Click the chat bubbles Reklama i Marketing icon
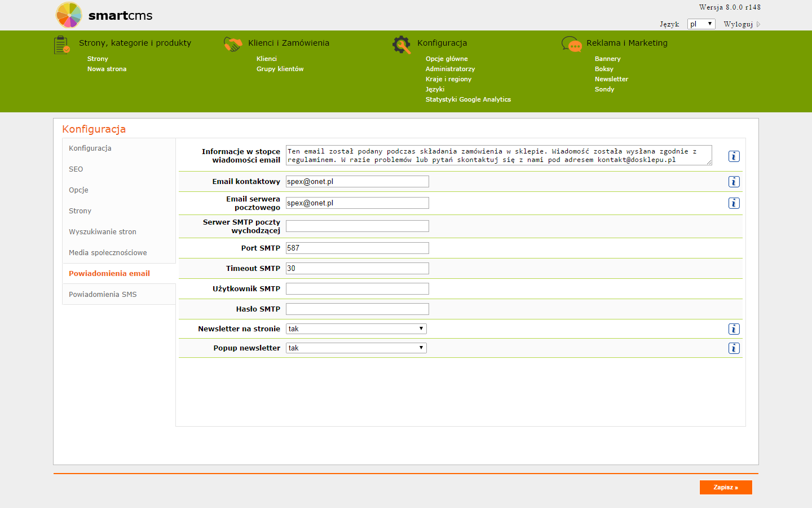 click(572, 45)
